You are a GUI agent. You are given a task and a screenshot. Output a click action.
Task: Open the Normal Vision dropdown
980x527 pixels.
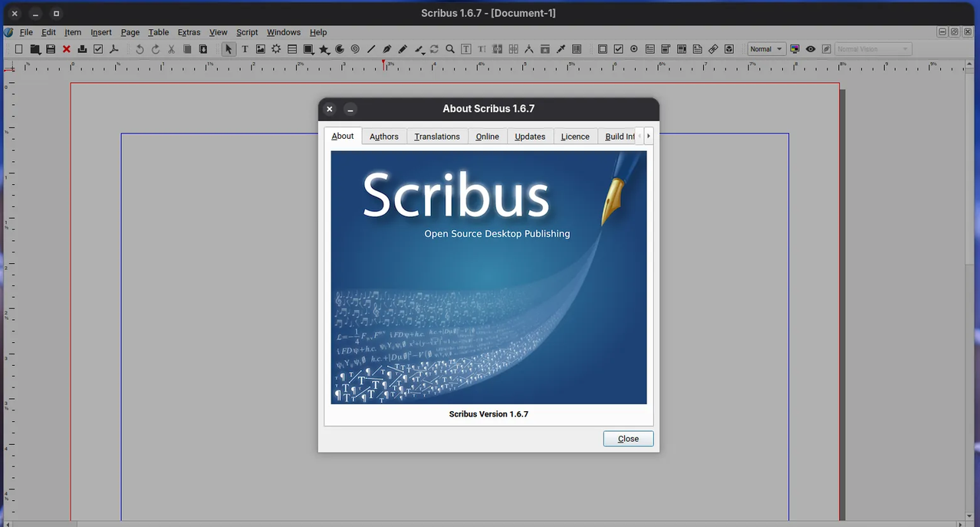[873, 49]
